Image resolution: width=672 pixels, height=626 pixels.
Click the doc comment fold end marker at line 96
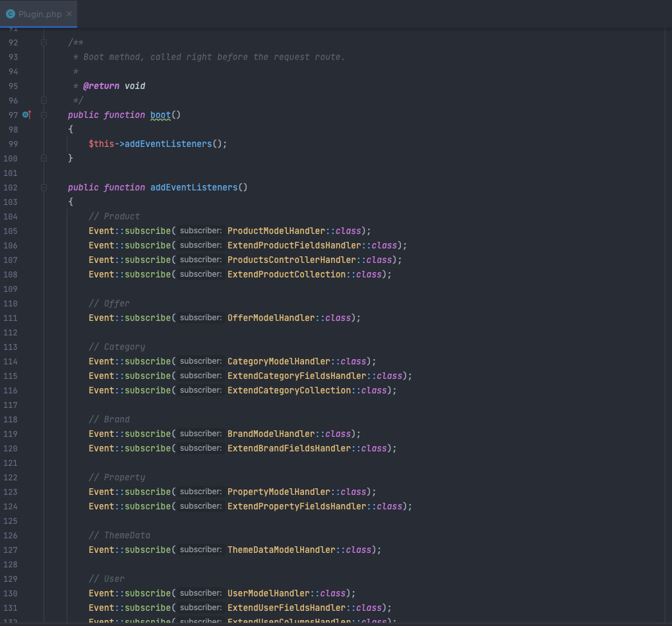click(44, 101)
